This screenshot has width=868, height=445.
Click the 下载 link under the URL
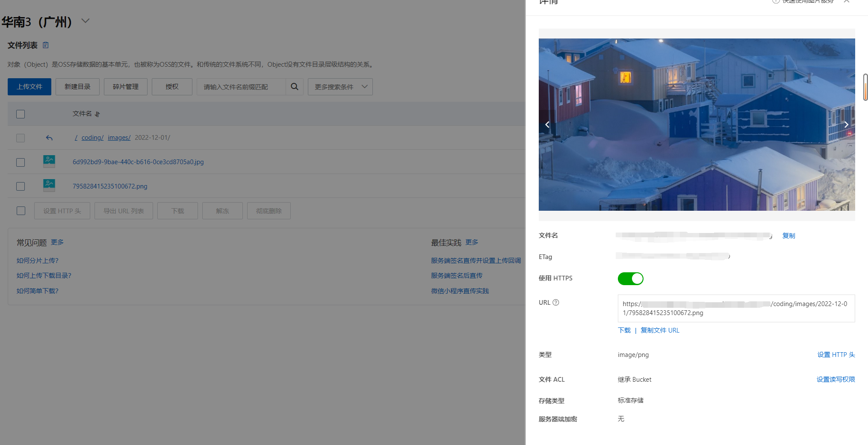tap(624, 330)
